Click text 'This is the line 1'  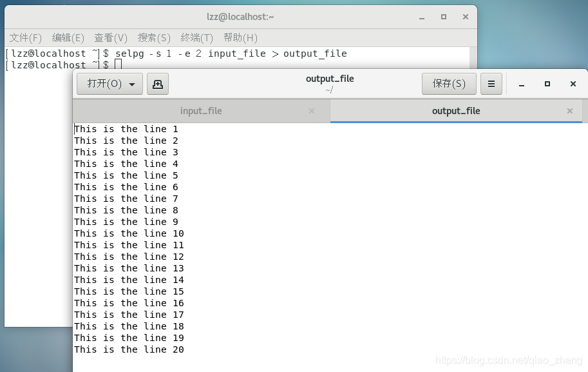(x=126, y=129)
